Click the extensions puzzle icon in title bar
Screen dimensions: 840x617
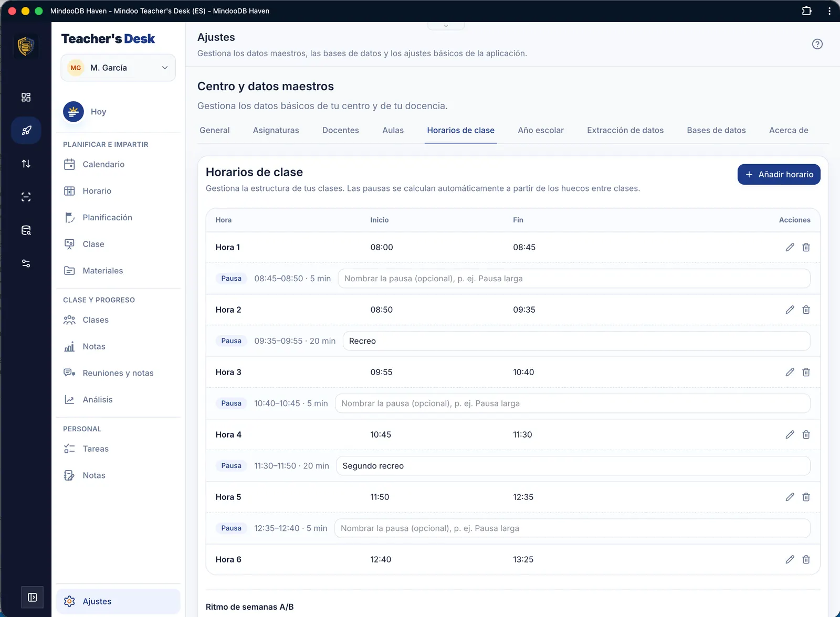(807, 10)
